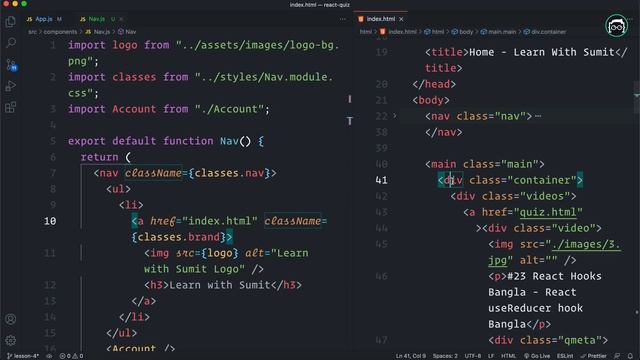Click 'html' element in right breadcrumb
The image size is (640, 360).
pyautogui.click(x=434, y=31)
